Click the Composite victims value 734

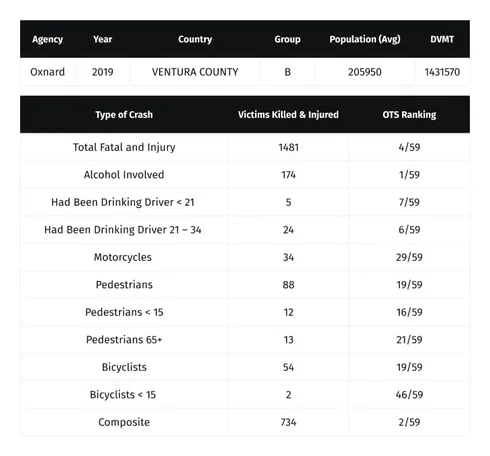click(288, 422)
